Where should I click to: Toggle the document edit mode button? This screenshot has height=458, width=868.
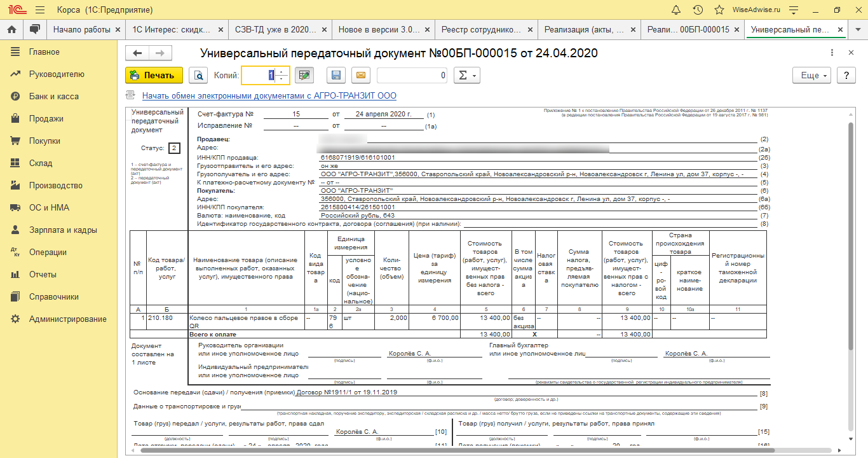click(304, 75)
